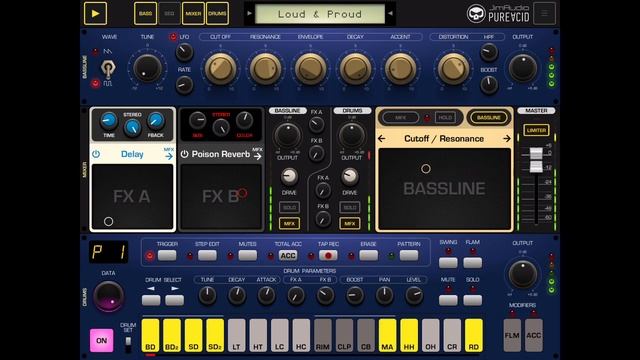Solo the DRUMS mixer channel
The height and width of the screenshot is (360, 640).
[x=350, y=207]
